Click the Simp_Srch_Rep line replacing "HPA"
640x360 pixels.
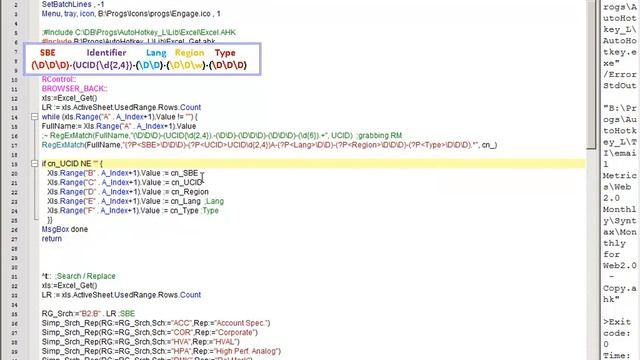click(161, 351)
